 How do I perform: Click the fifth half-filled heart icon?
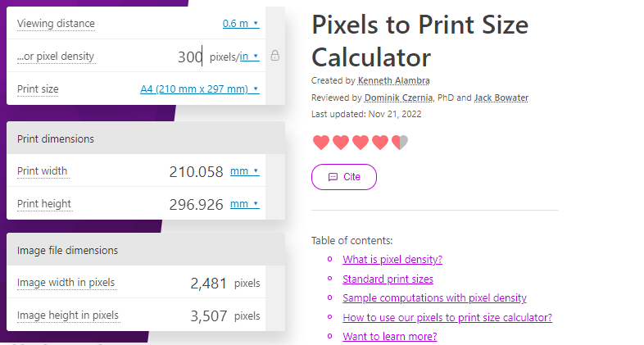click(x=400, y=142)
